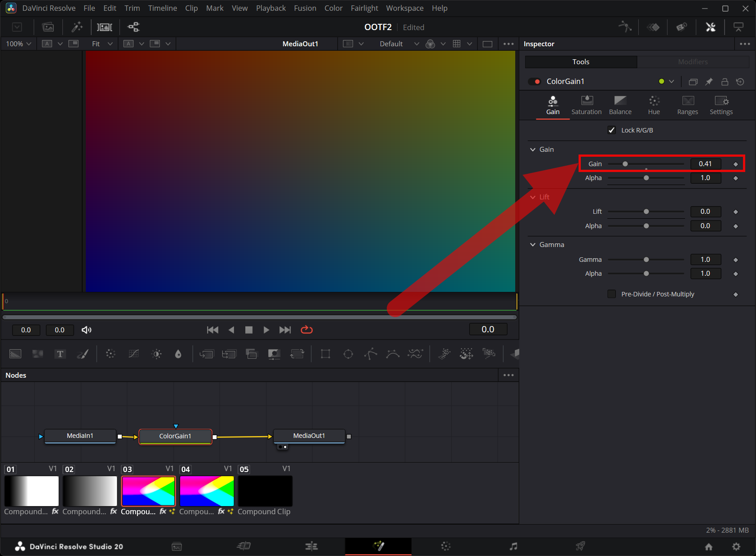Screen dimensions: 756x556
Task: Open the grid guides dropdown arrow
Action: coord(469,44)
